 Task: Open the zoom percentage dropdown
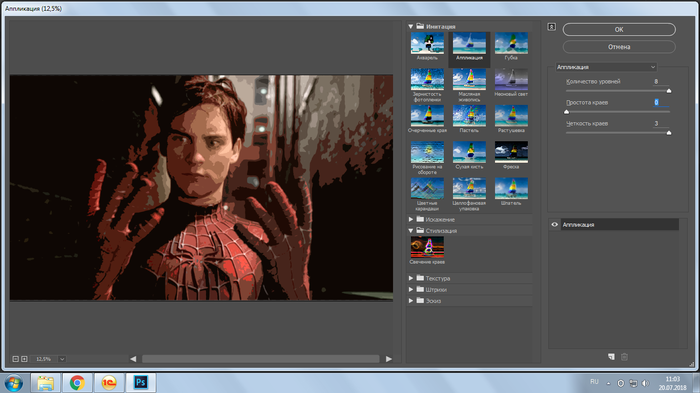pos(62,359)
